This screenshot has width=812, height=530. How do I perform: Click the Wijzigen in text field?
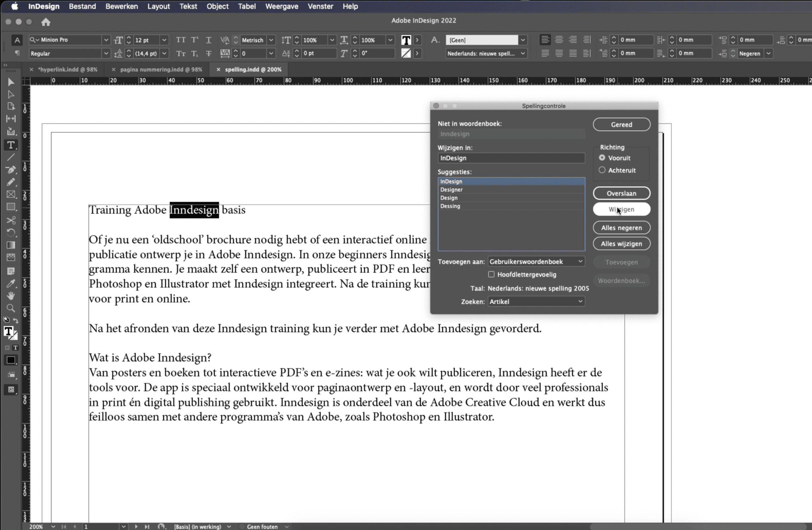(511, 158)
